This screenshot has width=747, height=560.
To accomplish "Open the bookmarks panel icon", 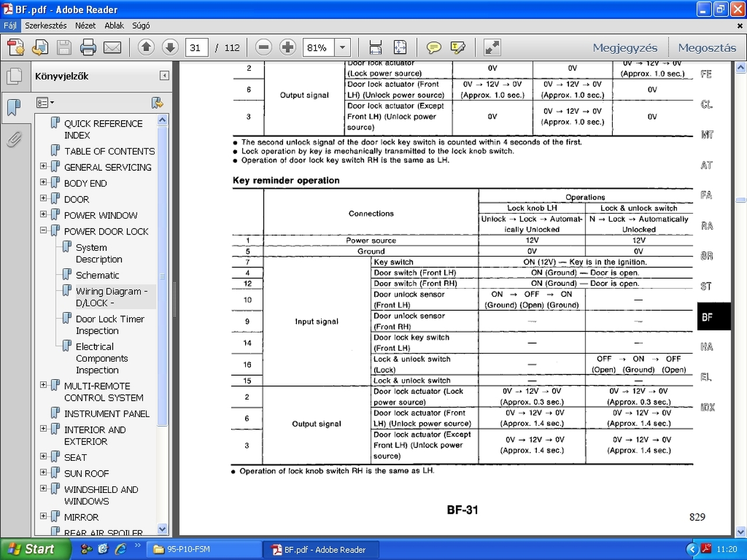I will (x=14, y=107).
